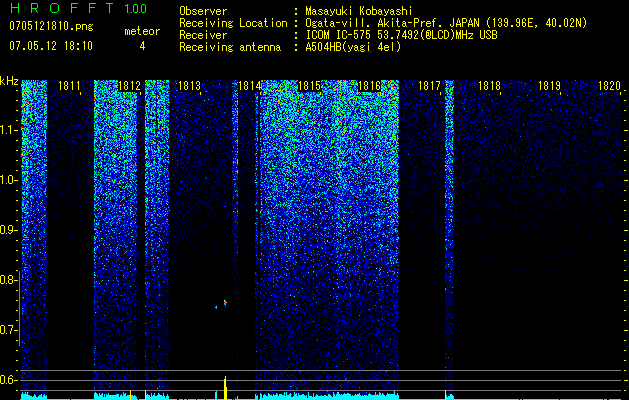Image resolution: width=629 pixels, height=400 pixels.
Task: Click the 0.6 frequency axis label
Action: [8, 380]
